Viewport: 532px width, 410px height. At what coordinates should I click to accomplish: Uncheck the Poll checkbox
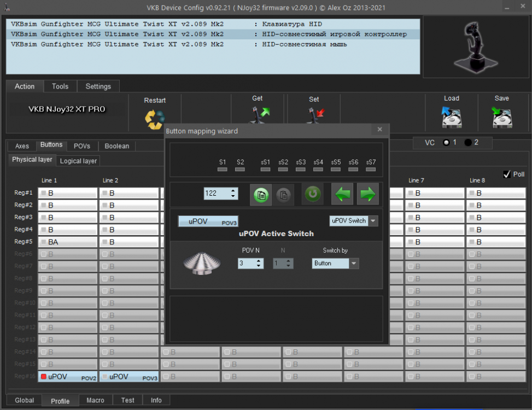click(x=507, y=174)
